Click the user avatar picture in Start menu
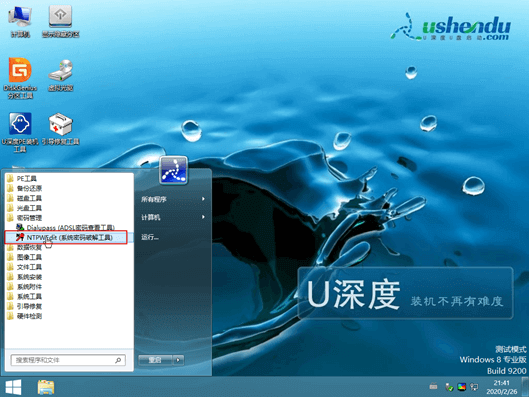Image resolution: width=529 pixels, height=397 pixels. click(173, 170)
